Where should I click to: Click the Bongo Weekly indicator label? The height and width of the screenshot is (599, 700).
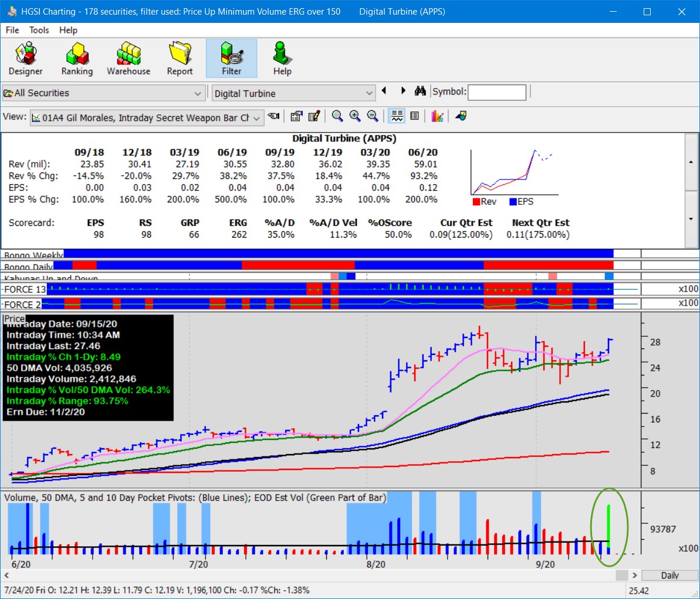pos(33,255)
